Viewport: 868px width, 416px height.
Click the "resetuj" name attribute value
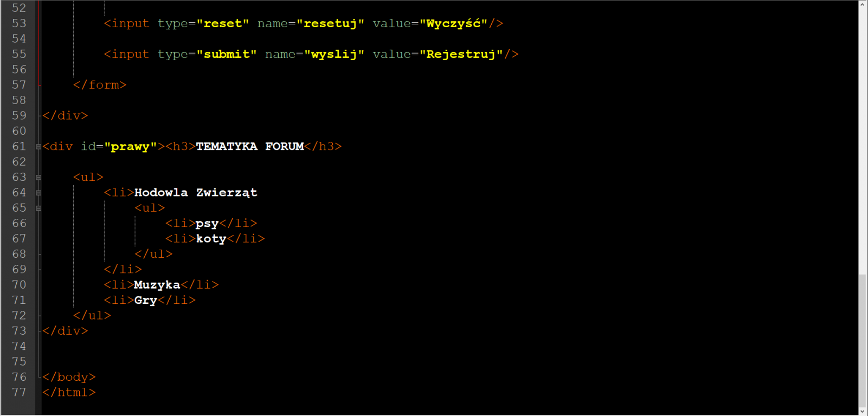click(330, 23)
